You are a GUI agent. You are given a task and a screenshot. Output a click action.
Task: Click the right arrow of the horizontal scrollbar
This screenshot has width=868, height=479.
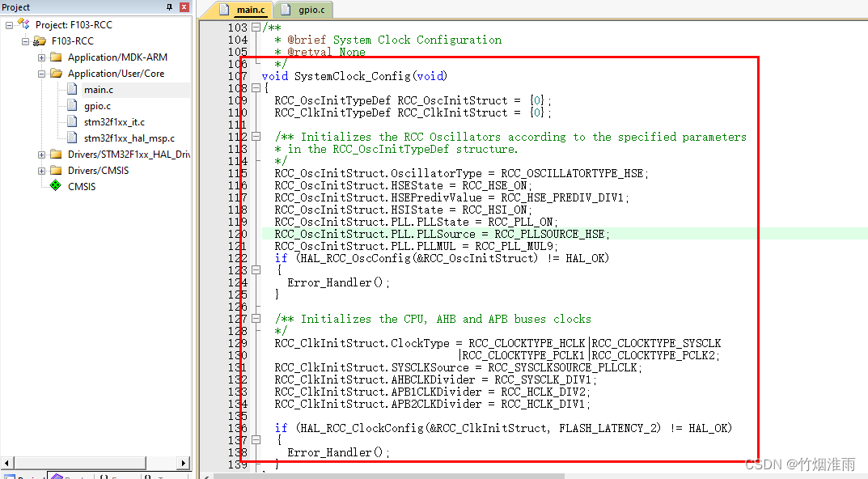(x=184, y=464)
